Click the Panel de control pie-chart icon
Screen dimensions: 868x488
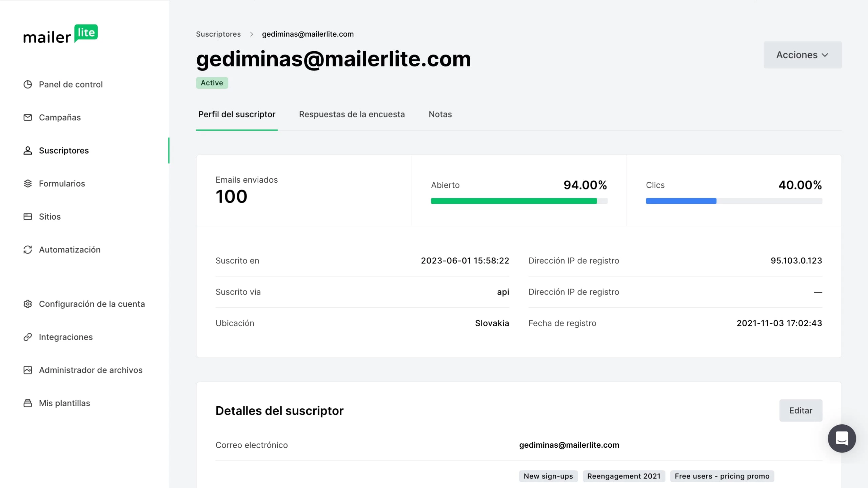click(x=28, y=84)
